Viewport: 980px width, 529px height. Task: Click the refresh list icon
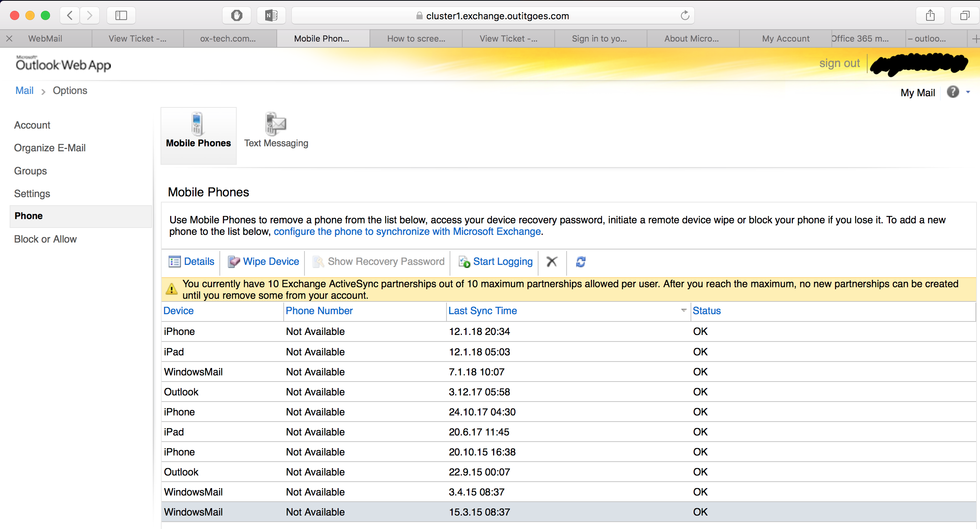(x=580, y=262)
